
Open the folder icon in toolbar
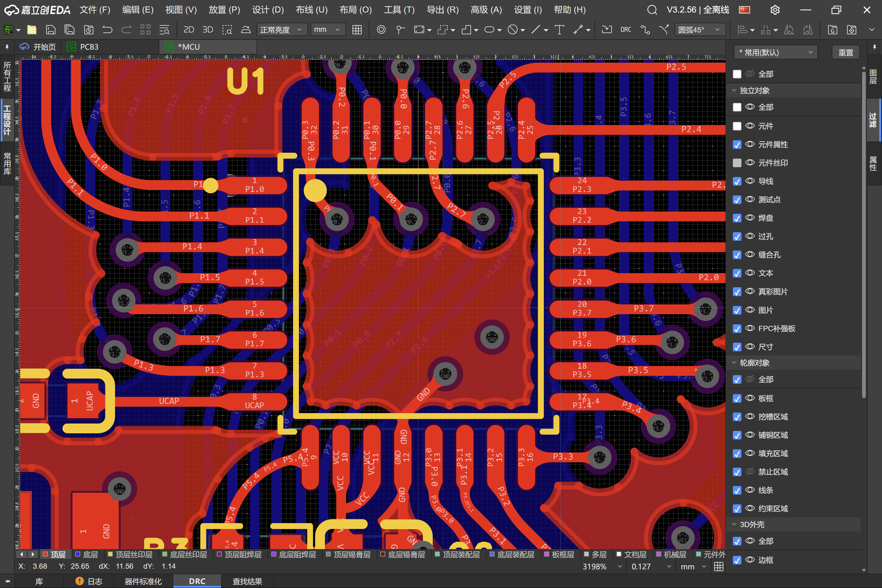point(32,30)
